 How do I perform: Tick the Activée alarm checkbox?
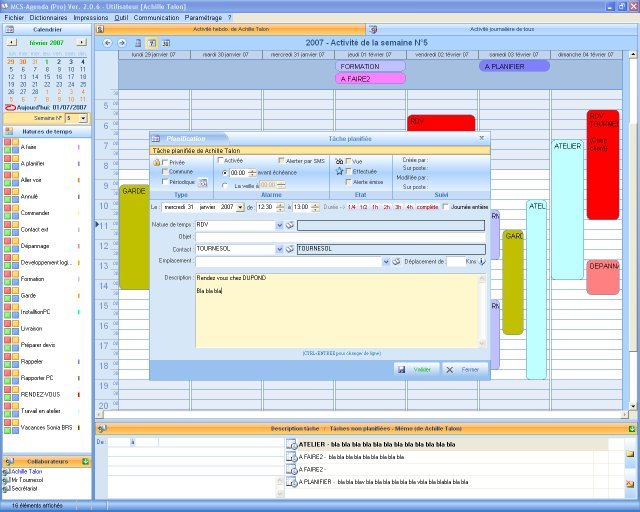tap(220, 160)
